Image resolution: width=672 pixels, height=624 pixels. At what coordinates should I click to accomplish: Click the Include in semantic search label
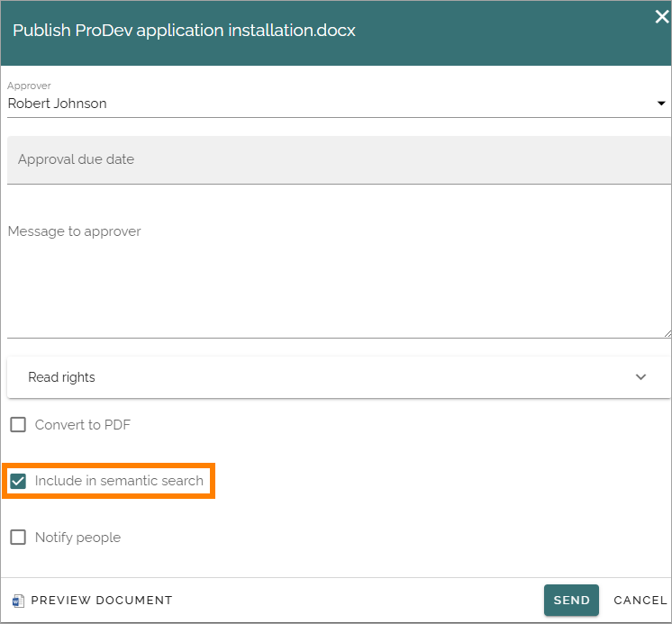119,481
